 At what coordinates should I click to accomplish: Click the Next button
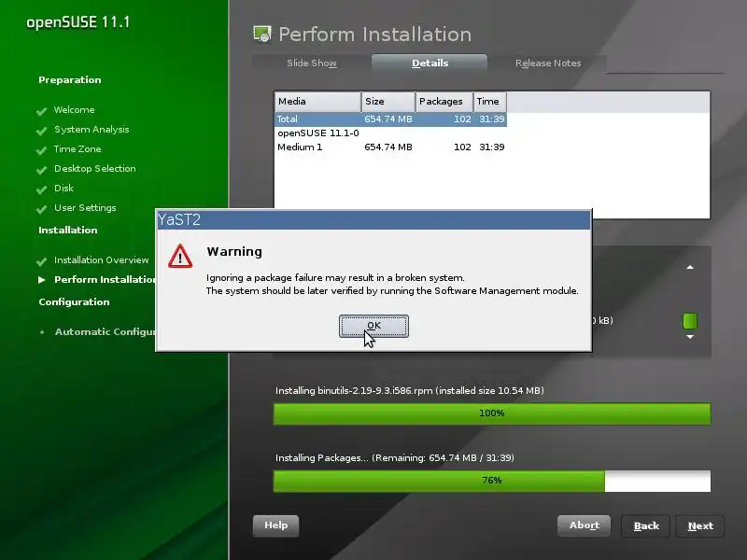[x=699, y=525]
